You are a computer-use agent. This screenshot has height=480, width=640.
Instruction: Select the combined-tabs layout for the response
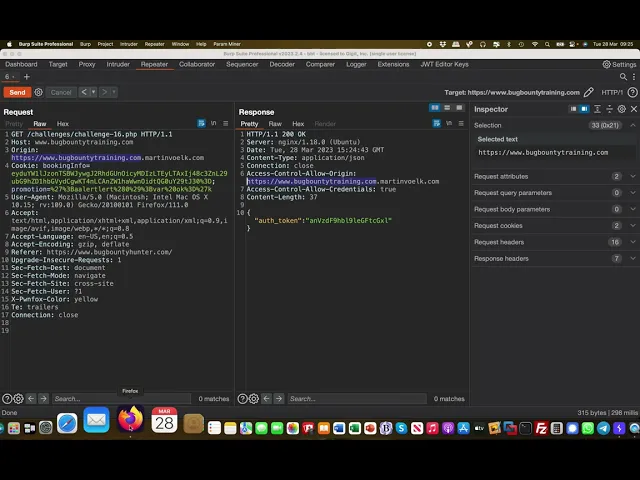pyautogui.click(x=459, y=108)
